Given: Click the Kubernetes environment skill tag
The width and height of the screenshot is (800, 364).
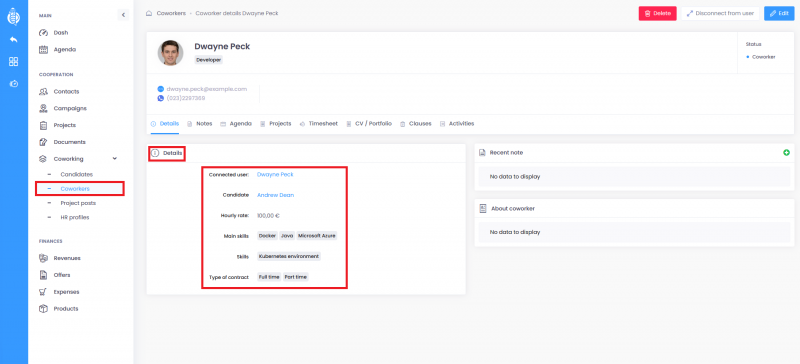Looking at the screenshot, I should (289, 256).
